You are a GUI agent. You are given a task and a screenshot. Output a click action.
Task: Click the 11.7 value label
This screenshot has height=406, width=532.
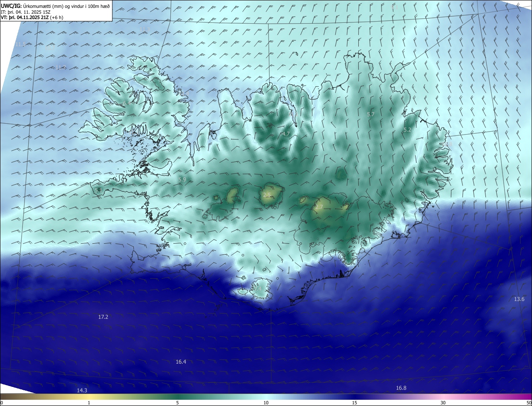click(x=61, y=68)
